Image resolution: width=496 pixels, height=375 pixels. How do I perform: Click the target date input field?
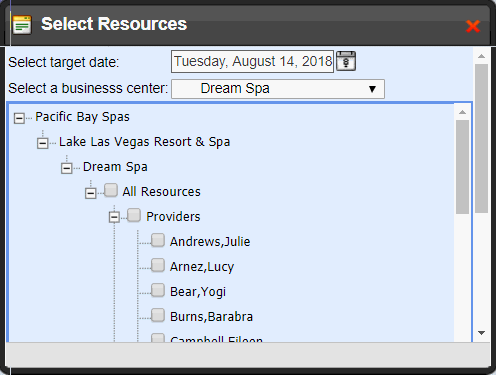tap(252, 61)
